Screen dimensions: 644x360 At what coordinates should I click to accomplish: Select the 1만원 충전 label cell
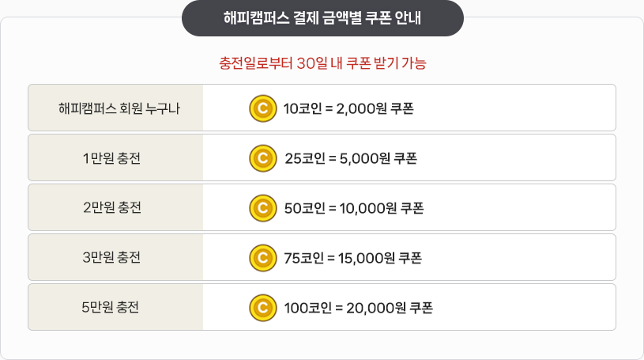pyautogui.click(x=115, y=157)
